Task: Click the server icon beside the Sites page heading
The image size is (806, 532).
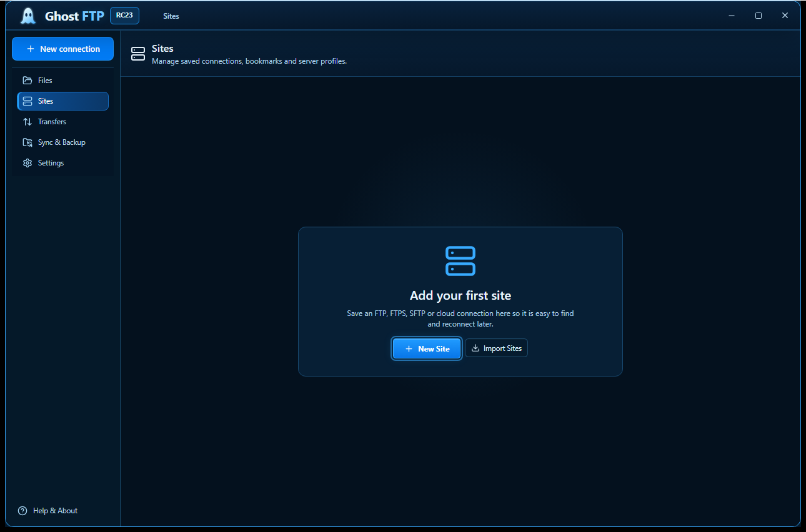Action: [138, 54]
